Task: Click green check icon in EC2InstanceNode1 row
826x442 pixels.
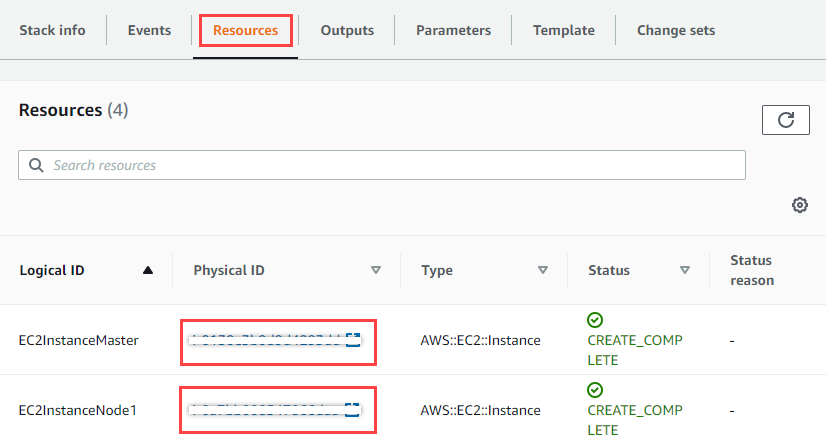Action: coord(595,390)
